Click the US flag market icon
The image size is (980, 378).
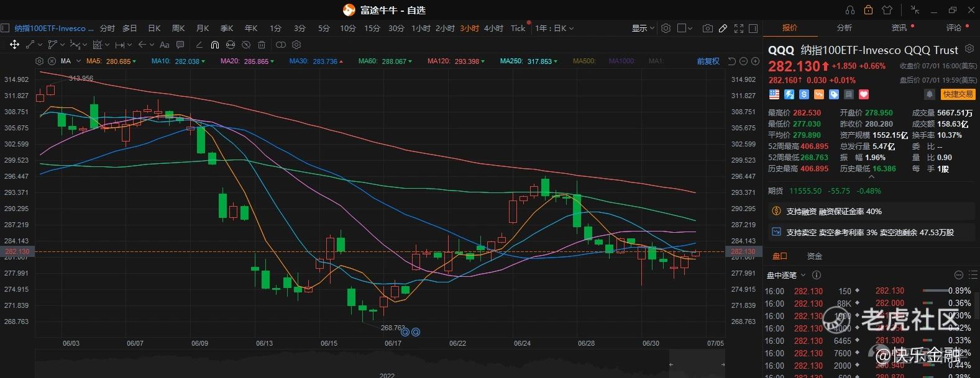point(774,94)
